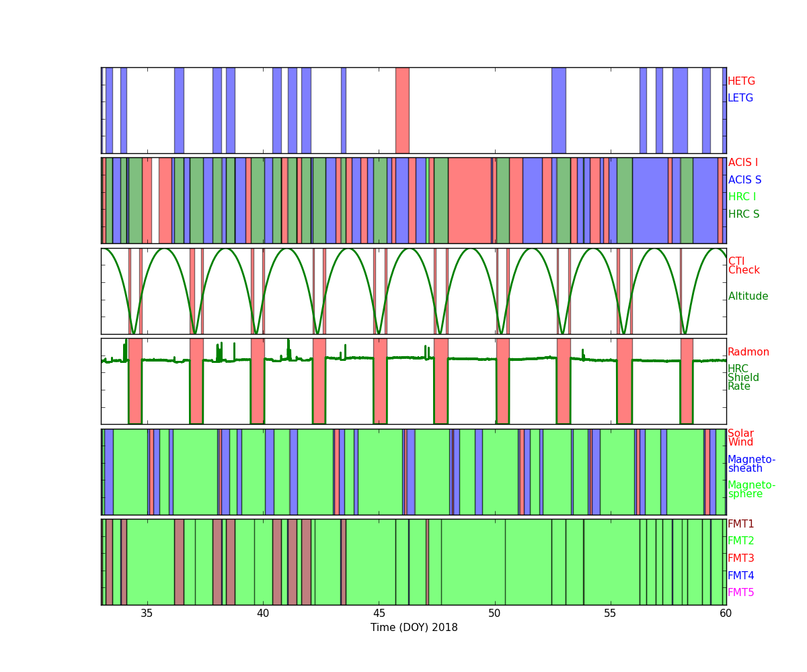
Task: Click the Radmon legend label
Action: pyautogui.click(x=748, y=352)
